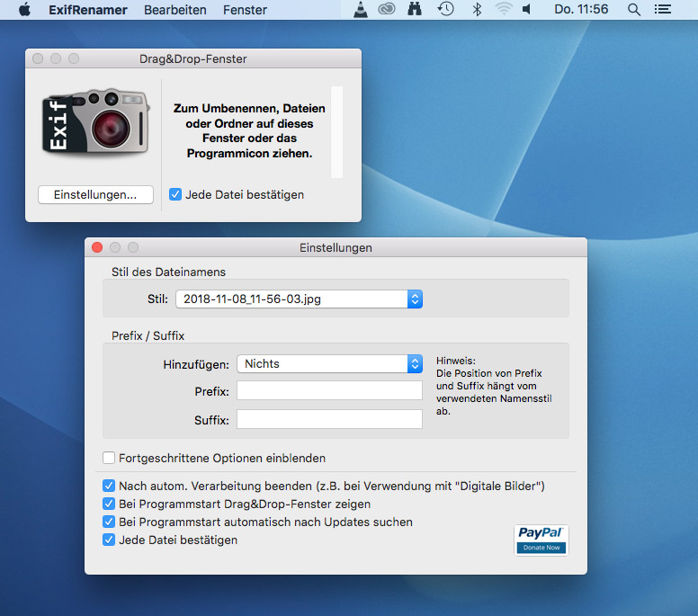Click the PayPal Donate Now button
This screenshot has height=616, width=698.
tap(541, 540)
